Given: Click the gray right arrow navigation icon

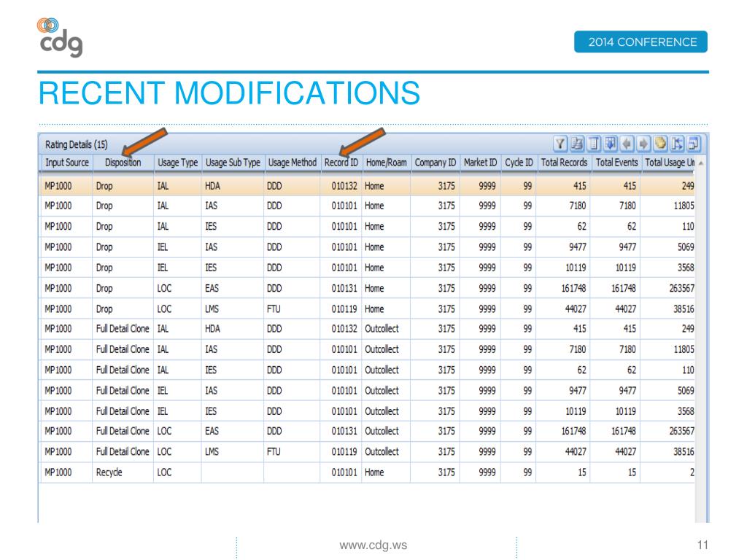Looking at the screenshot, I should pos(643,144).
